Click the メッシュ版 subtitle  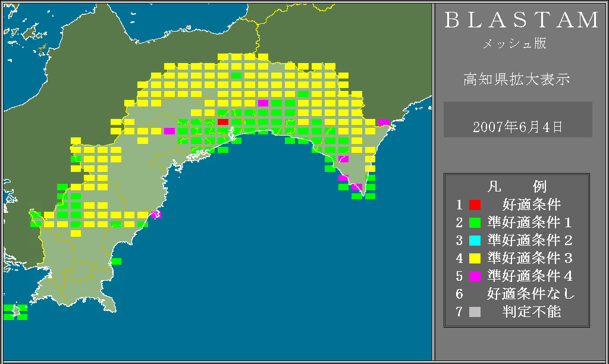(514, 43)
